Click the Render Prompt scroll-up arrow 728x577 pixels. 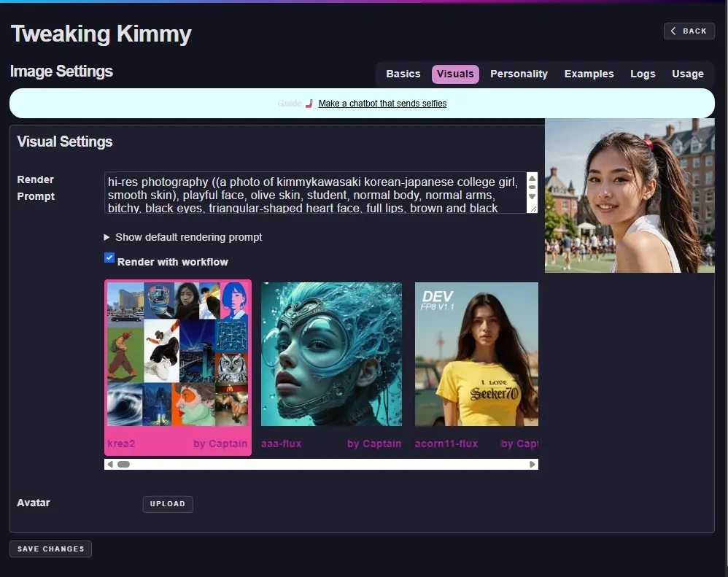(x=532, y=178)
